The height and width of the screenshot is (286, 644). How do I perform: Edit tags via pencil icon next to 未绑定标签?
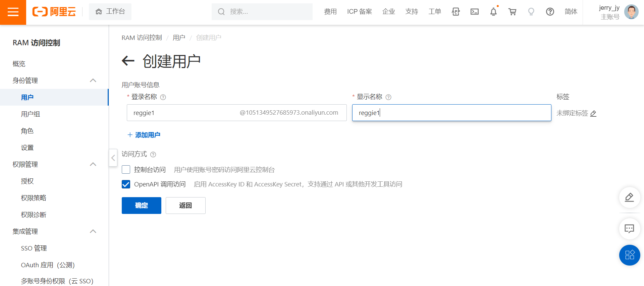tap(593, 113)
